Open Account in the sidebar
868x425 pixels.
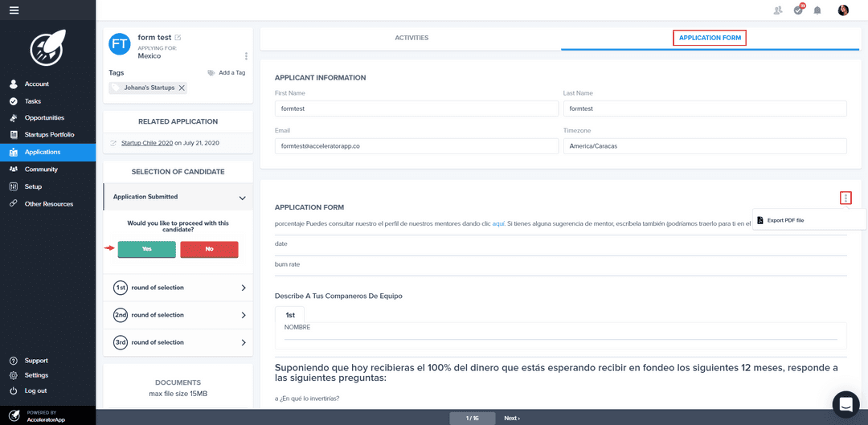(x=36, y=84)
